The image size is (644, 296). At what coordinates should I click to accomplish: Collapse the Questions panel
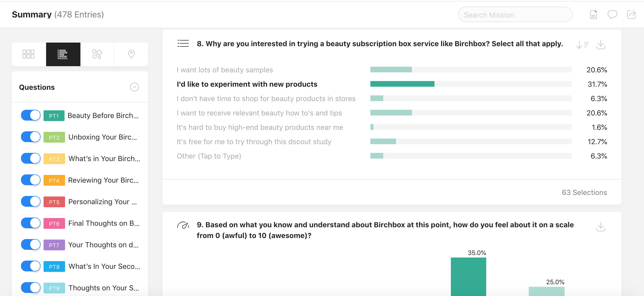(x=134, y=87)
